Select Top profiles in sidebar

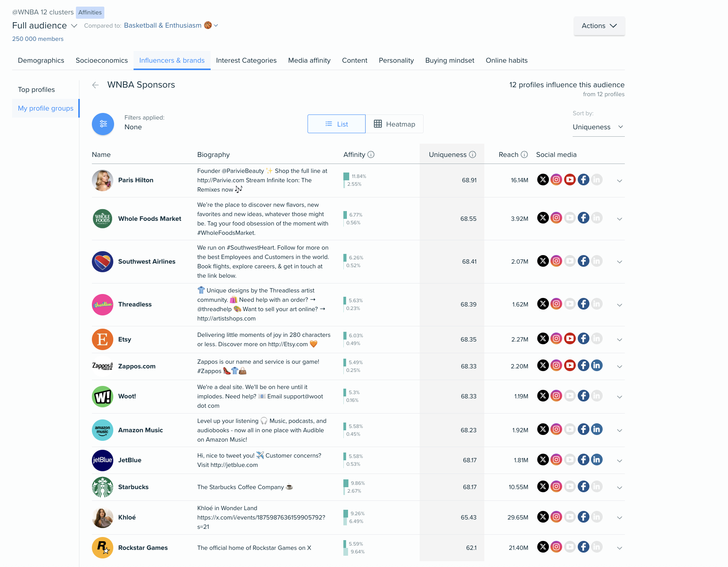pyautogui.click(x=46, y=90)
